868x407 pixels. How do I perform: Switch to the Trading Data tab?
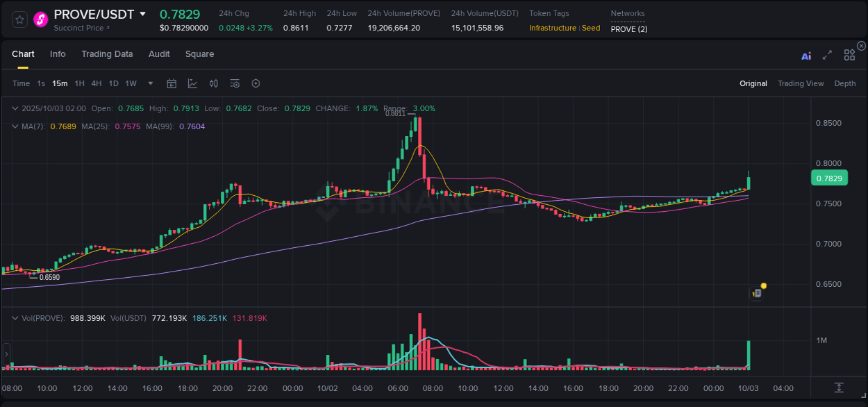coord(107,53)
